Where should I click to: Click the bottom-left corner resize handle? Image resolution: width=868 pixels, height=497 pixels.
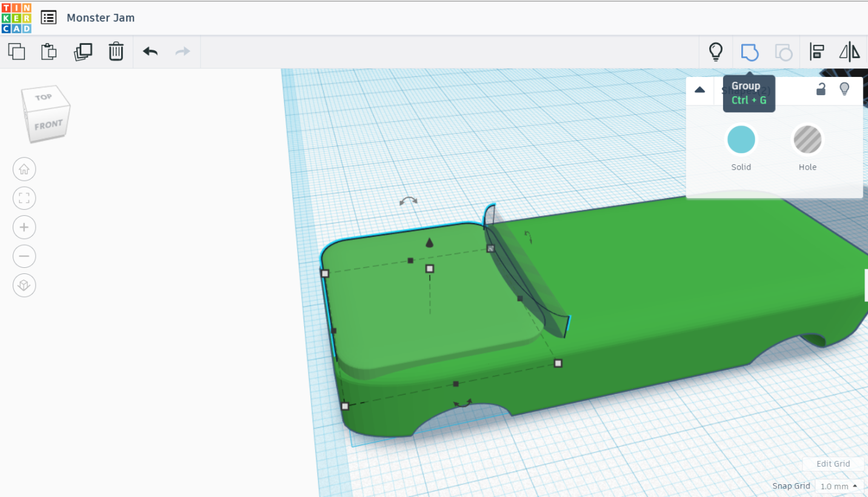[345, 406]
